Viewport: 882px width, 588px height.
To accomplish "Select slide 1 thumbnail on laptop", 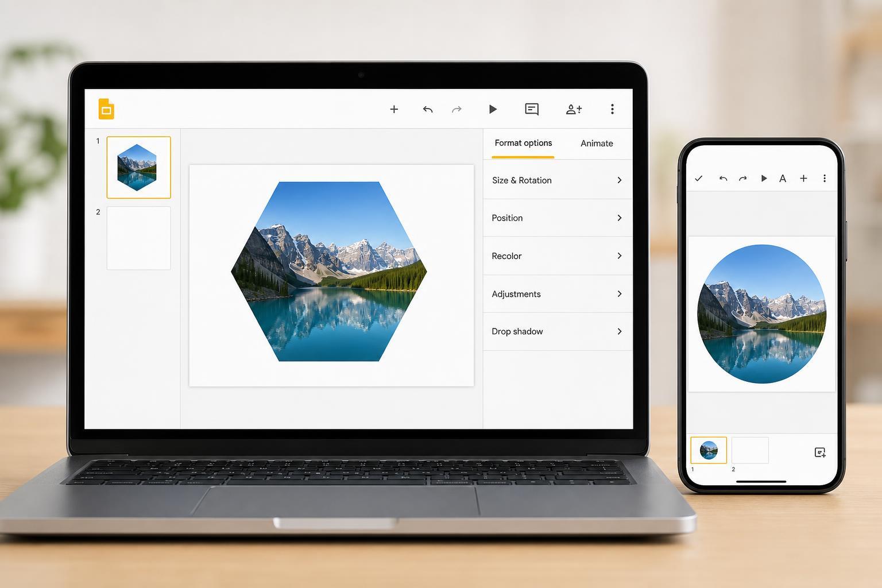I will (139, 167).
